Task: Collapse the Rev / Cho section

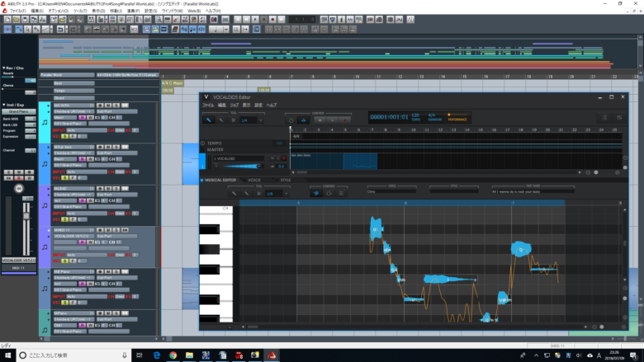Action: coord(3,68)
